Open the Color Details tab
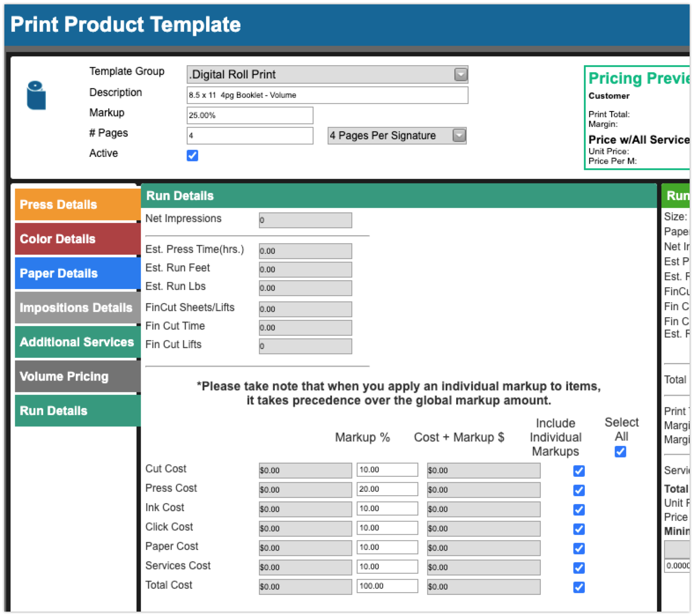Viewport: 694px width, 616px height. point(78,239)
